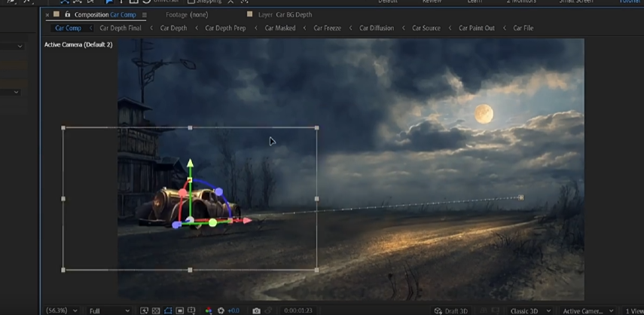The image size is (644, 315).
Task: Open the Car Source breadcrumb
Action: 426,28
